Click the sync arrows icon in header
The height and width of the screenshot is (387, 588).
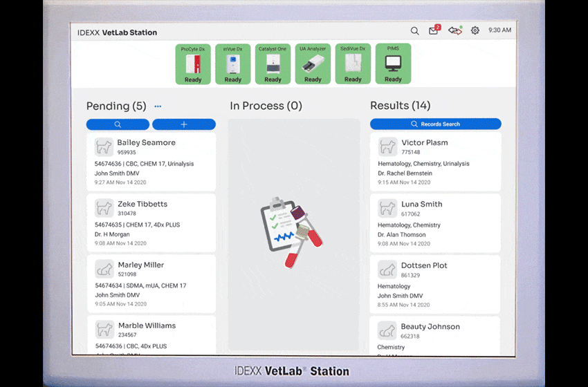click(x=455, y=30)
